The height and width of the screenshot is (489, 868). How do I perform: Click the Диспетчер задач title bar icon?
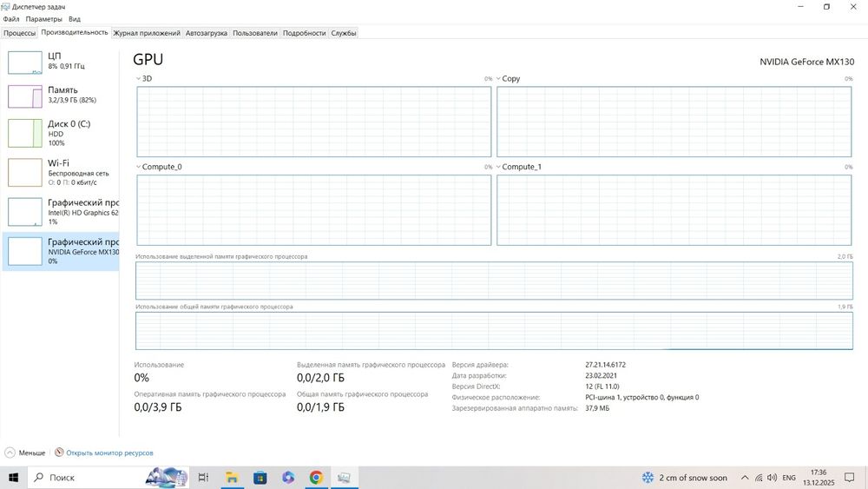coord(5,7)
